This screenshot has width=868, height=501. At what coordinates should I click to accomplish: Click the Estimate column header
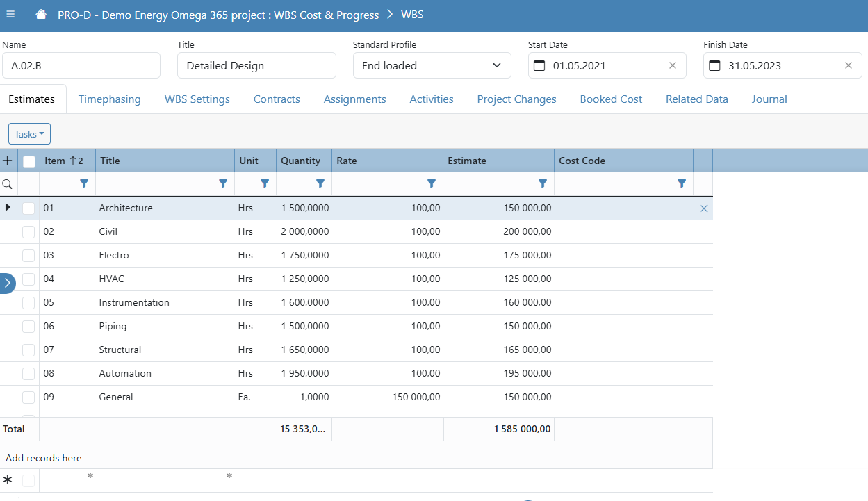(498, 161)
